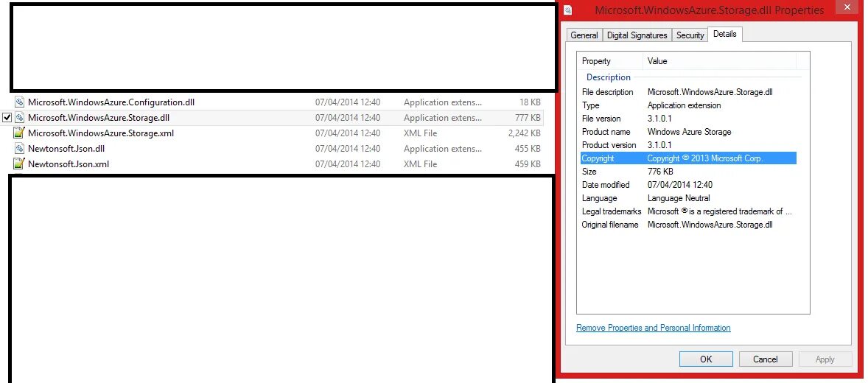The width and height of the screenshot is (868, 383).
Task: Select the Details tab
Action: point(724,34)
